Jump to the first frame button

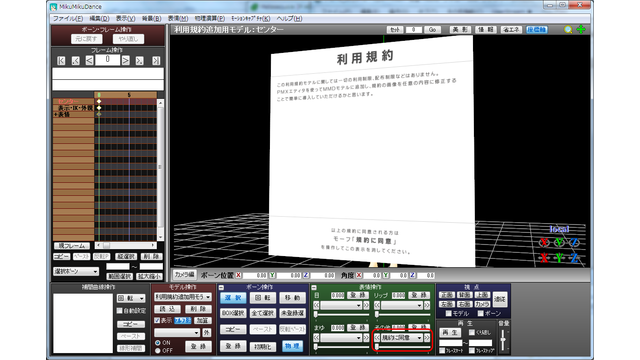pos(61,60)
